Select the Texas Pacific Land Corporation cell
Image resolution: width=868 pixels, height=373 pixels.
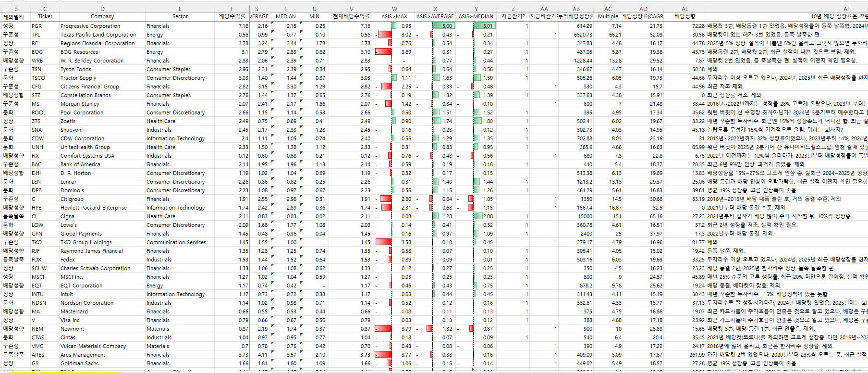102,35
